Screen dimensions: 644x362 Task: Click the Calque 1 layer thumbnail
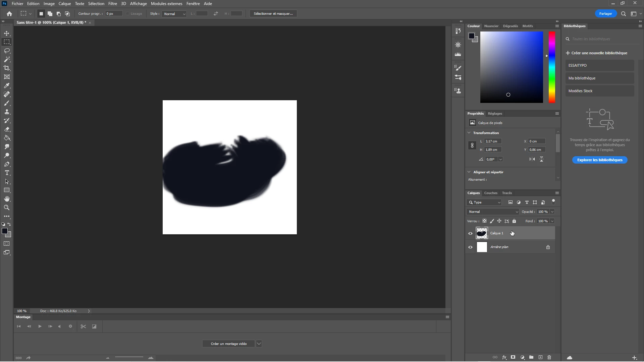[x=482, y=233]
